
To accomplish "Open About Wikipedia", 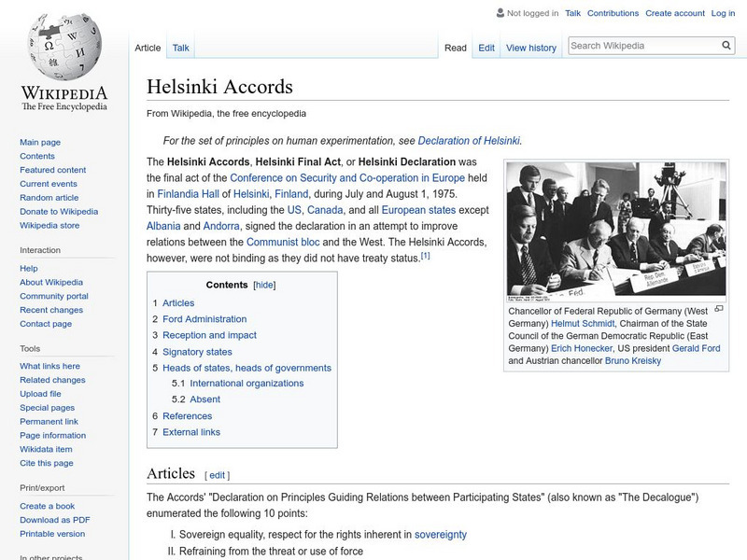I will (x=51, y=283).
